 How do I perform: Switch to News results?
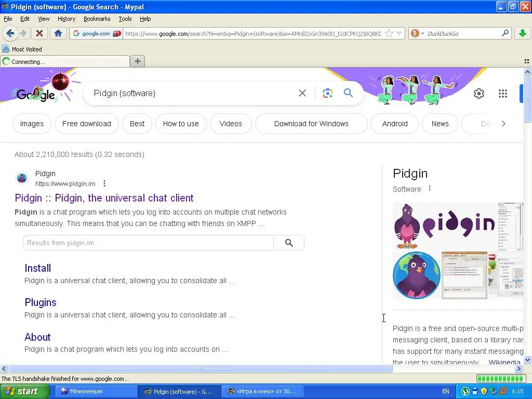click(x=440, y=124)
